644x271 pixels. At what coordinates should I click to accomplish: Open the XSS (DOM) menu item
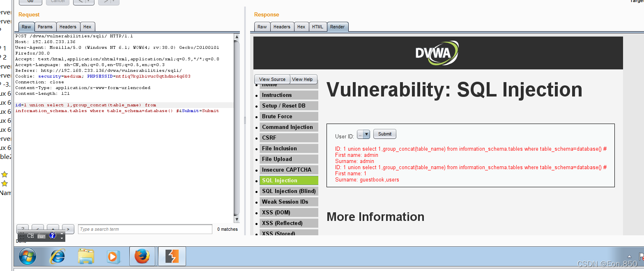pos(289,212)
